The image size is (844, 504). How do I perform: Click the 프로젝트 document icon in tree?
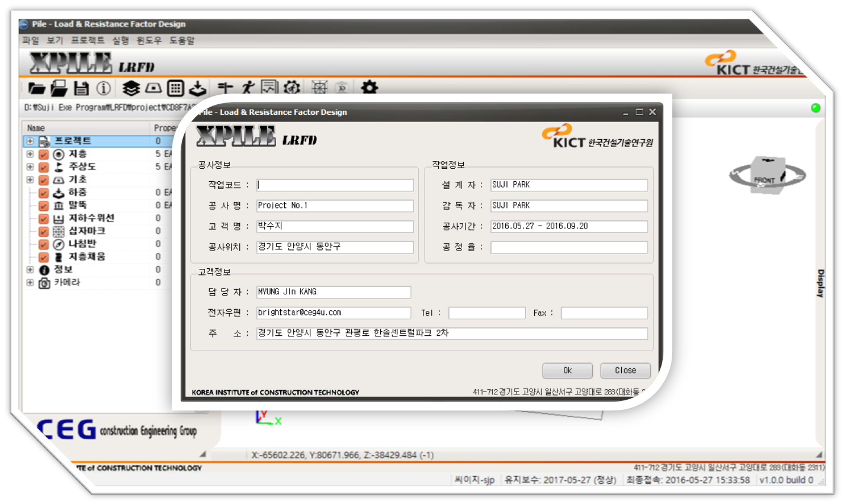point(44,141)
